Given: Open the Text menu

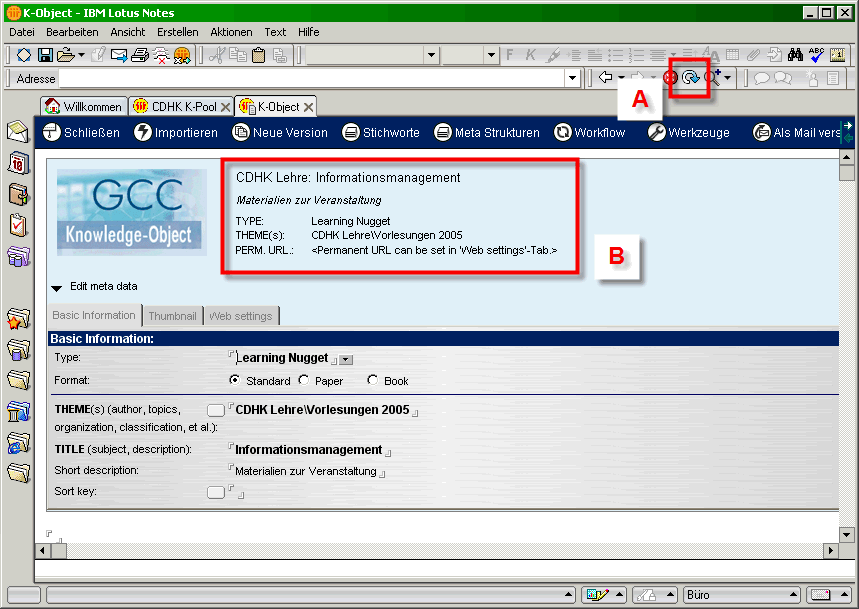Looking at the screenshot, I should 275,32.
